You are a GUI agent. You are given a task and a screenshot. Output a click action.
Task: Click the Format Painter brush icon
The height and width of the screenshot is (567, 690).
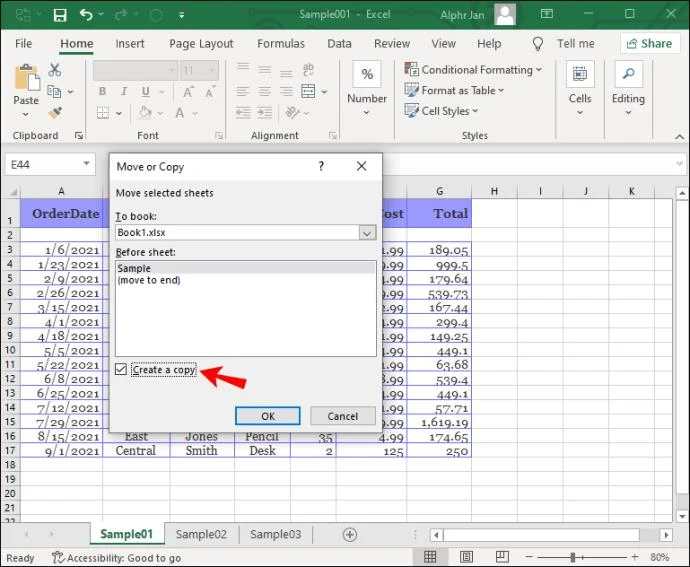55,113
